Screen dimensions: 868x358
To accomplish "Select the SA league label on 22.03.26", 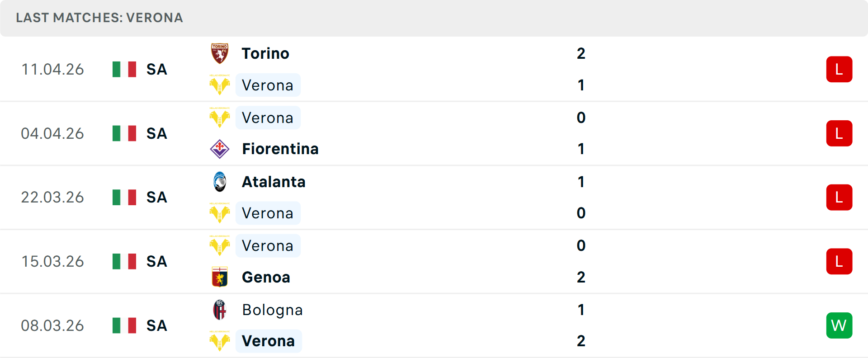I will tap(156, 198).
